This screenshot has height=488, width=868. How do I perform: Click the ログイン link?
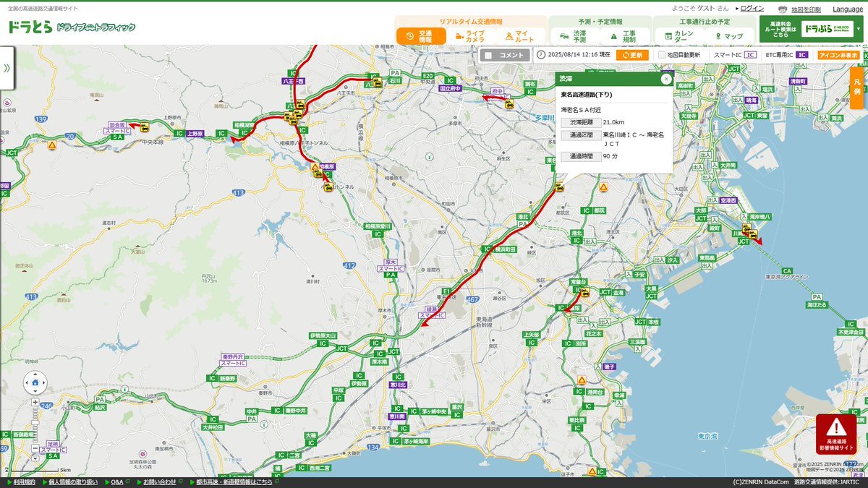(752, 9)
